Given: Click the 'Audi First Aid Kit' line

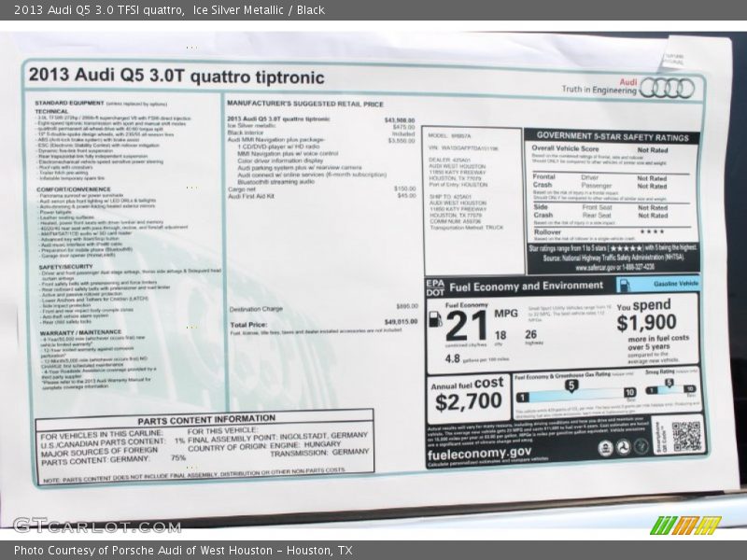Looking at the screenshot, I should click(x=251, y=196).
